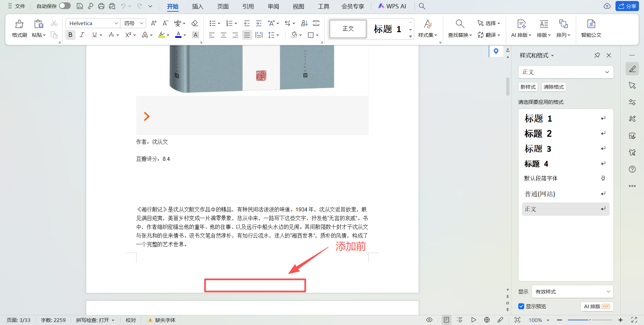Toggle the 自动保存 switch off
The height and width of the screenshot is (325, 644).
(x=64, y=6)
